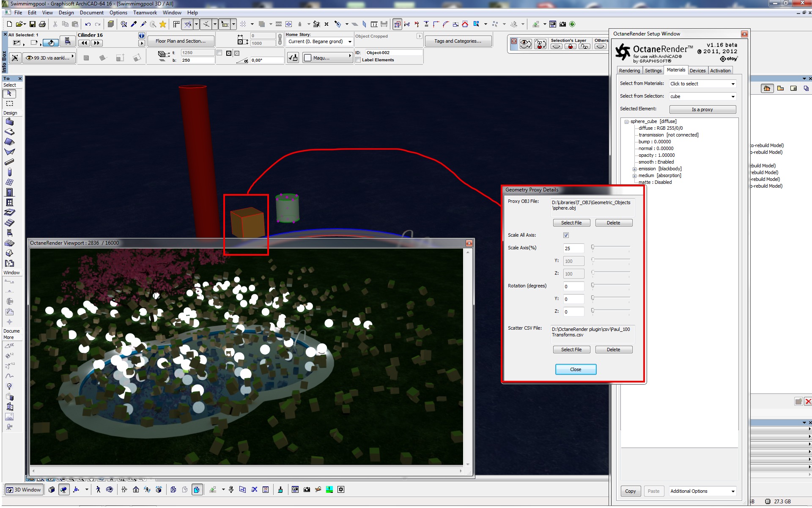Select the Marquee tool in toolbox

[9, 104]
